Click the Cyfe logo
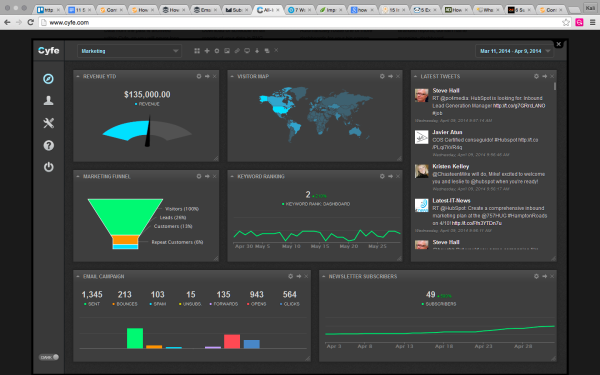The height and width of the screenshot is (375, 600). [49, 51]
